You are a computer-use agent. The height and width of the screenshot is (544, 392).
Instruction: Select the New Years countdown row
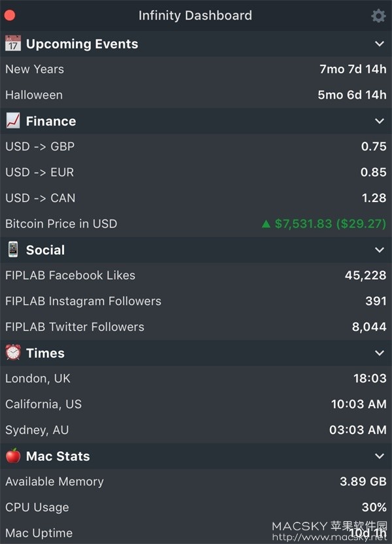(x=196, y=69)
